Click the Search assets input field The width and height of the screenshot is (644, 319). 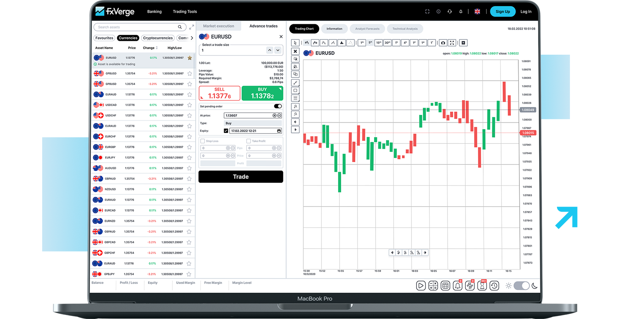pos(137,27)
